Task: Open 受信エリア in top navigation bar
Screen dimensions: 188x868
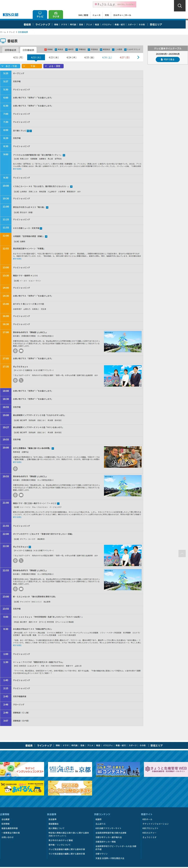Action: pyautogui.click(x=156, y=25)
